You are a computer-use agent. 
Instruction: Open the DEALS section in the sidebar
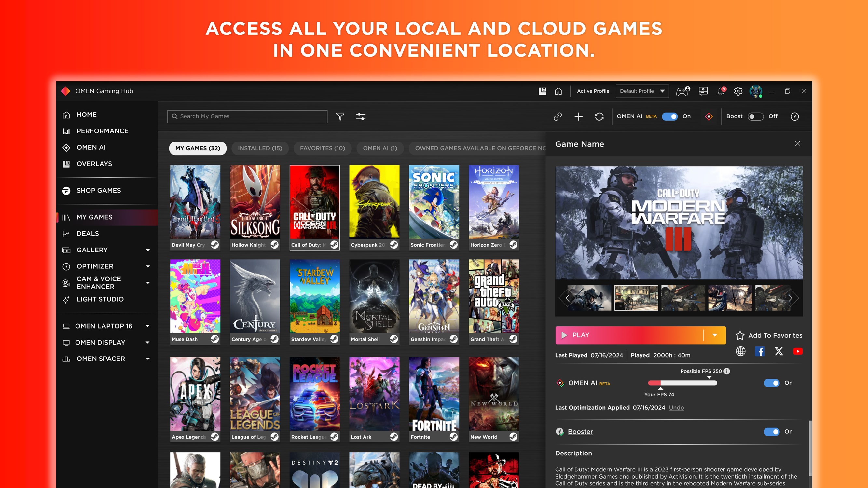pos(88,233)
